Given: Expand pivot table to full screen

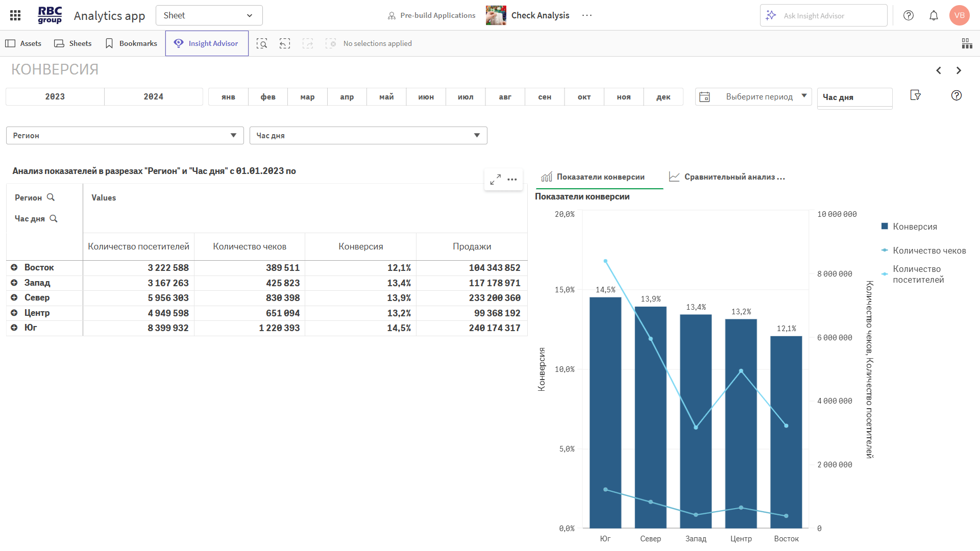Looking at the screenshot, I should click(495, 180).
